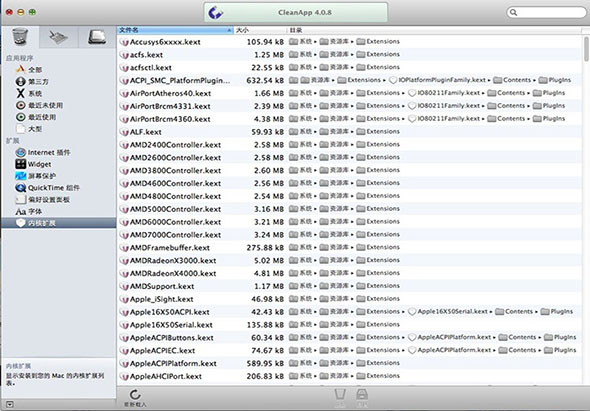Select the 最近使用 category
This screenshot has width=590, height=411.
[36, 117]
